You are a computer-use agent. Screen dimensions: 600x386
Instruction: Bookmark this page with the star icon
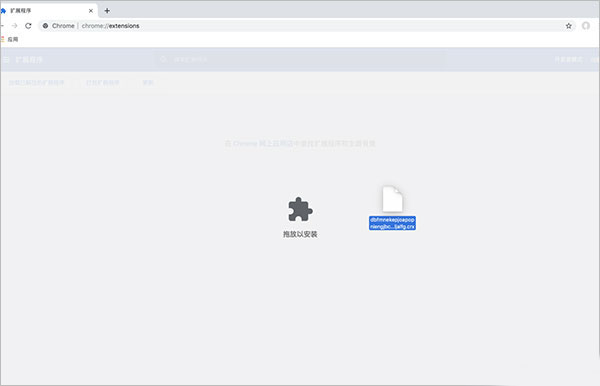(569, 26)
